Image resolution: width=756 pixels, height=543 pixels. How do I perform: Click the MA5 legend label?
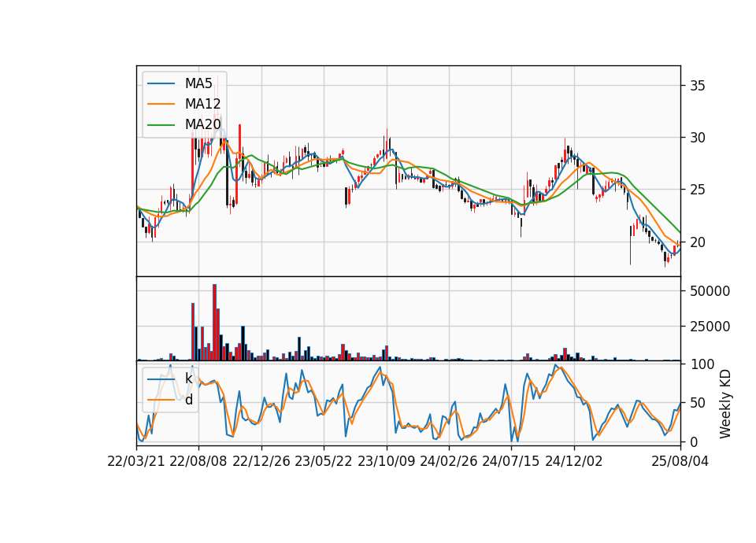198,83
